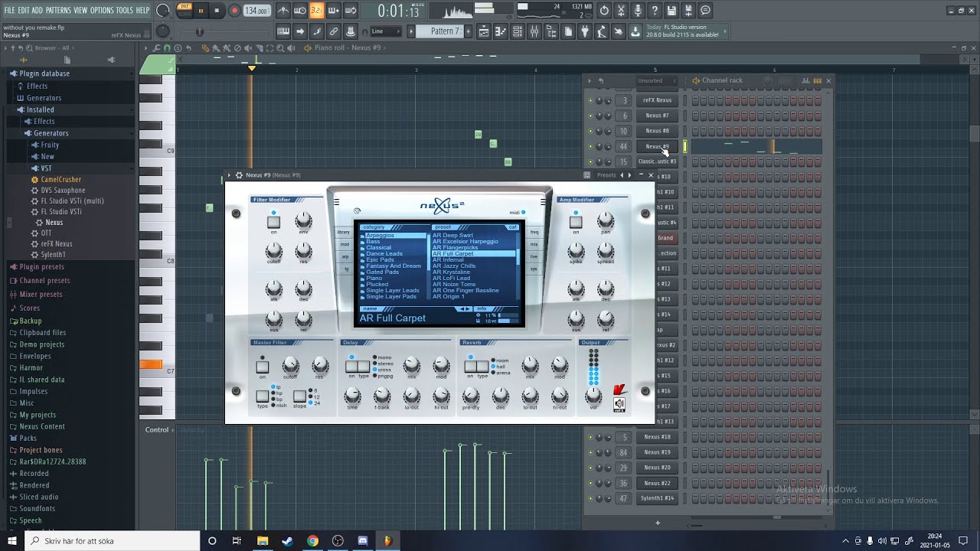Toggle mute LED for reFX Nexus channel
The image size is (980, 551).
click(590, 100)
